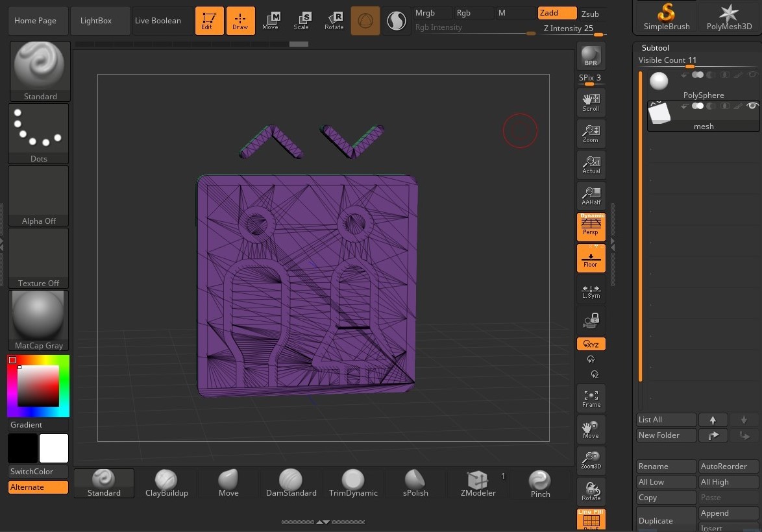Click the Append subtool button

pyautogui.click(x=728, y=513)
